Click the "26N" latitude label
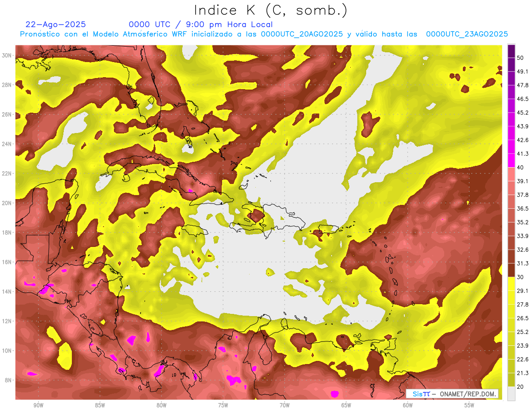Screen dimensions: 532x411 click(x=7, y=114)
